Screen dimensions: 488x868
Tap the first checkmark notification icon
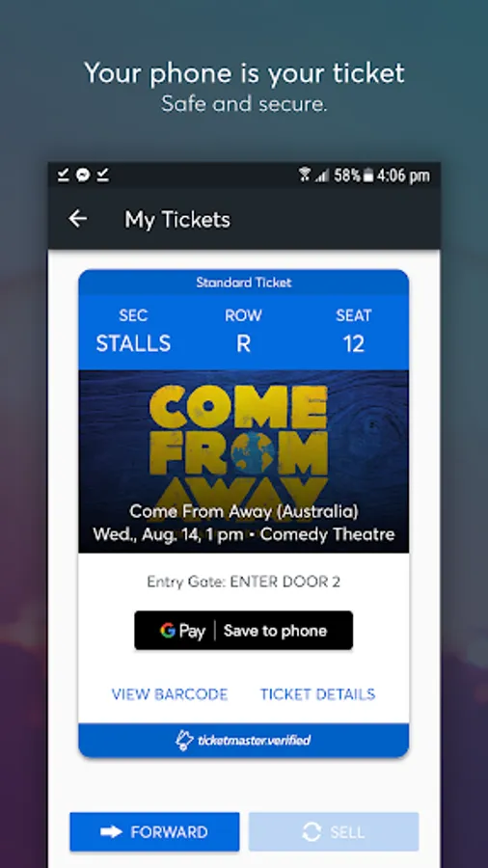coord(64,176)
